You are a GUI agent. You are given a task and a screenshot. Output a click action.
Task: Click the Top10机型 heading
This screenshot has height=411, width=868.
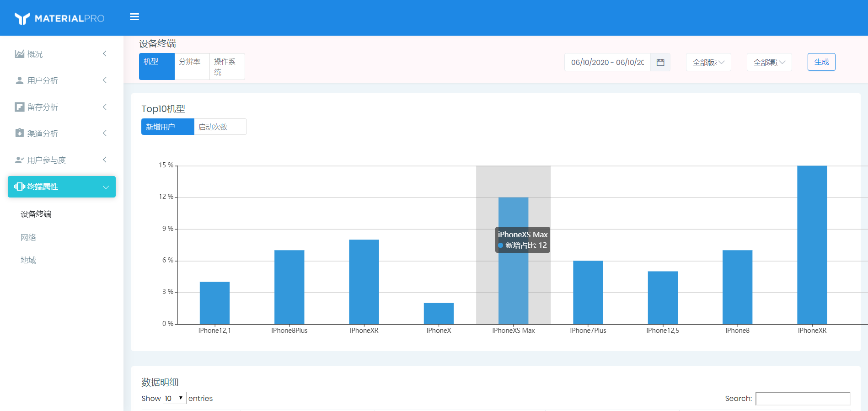point(163,109)
